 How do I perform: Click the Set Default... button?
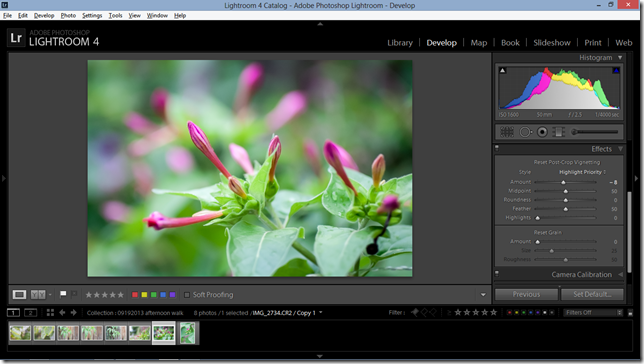(x=592, y=294)
